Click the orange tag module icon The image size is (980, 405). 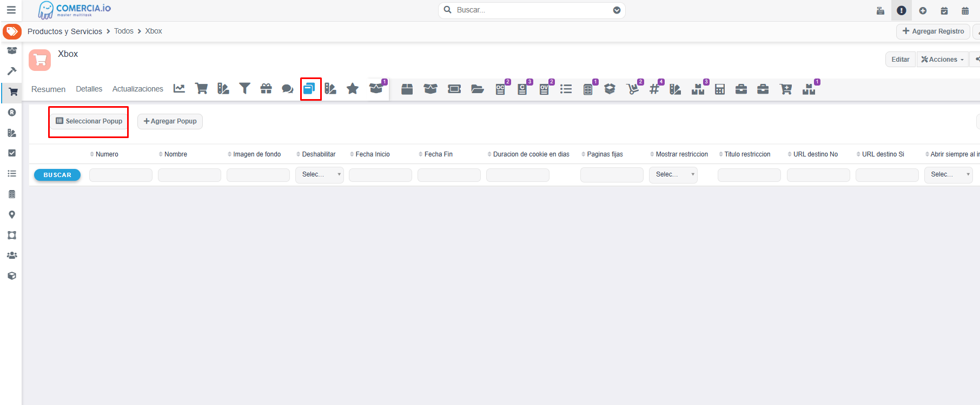12,31
